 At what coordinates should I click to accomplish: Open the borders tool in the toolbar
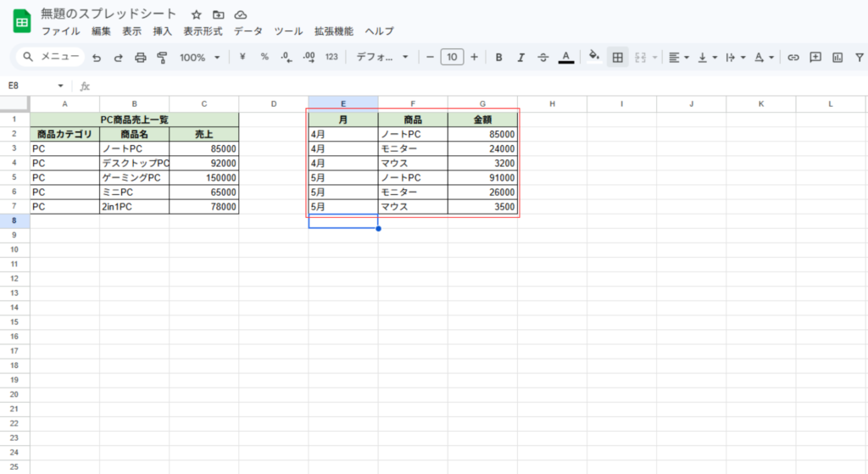point(618,58)
